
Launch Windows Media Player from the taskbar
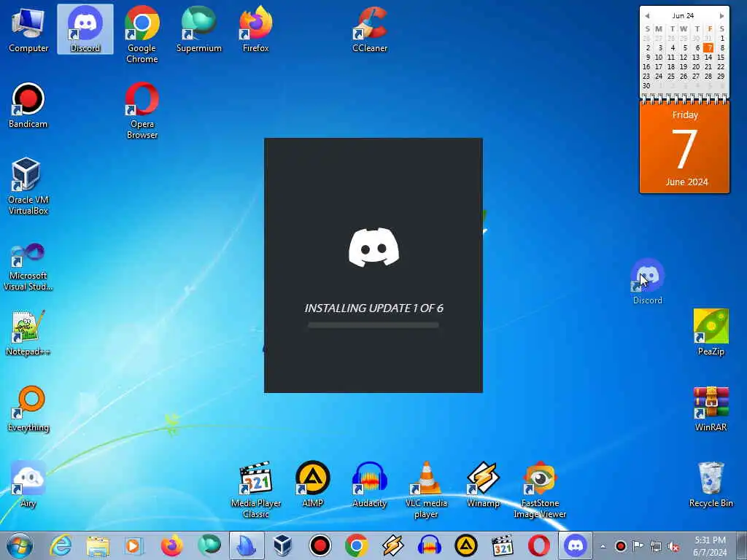point(135,545)
